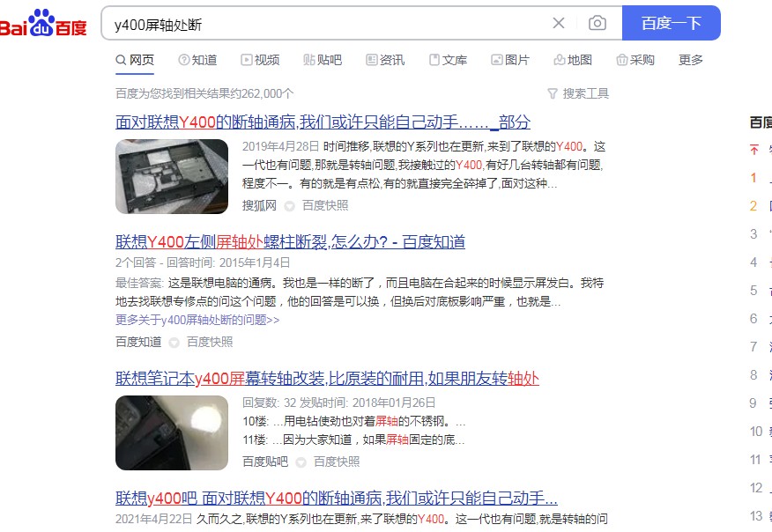The width and height of the screenshot is (772, 532).
Task: Select hot search rank 2
Action: point(753,206)
